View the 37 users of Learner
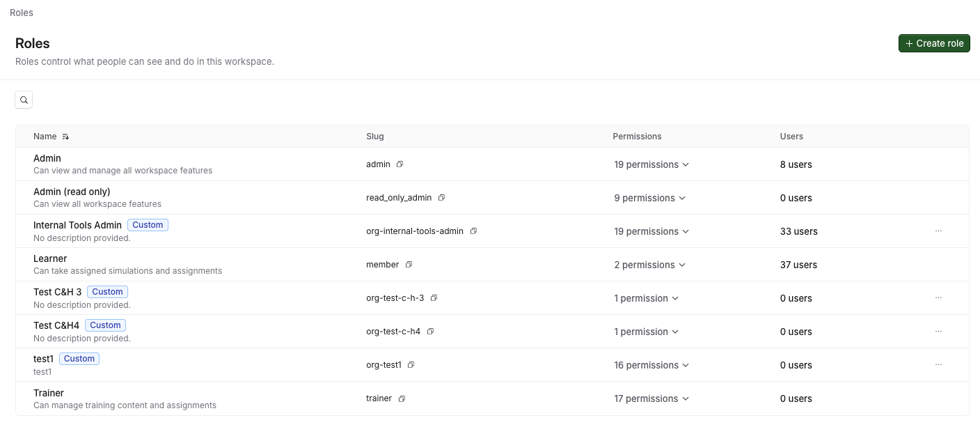The image size is (980, 427). coord(799,265)
